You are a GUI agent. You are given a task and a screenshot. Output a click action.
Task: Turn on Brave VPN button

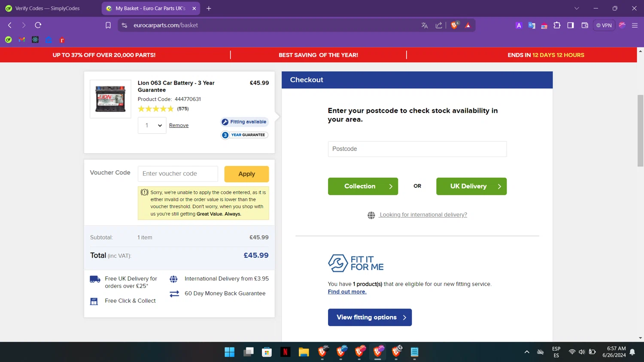coord(604,25)
